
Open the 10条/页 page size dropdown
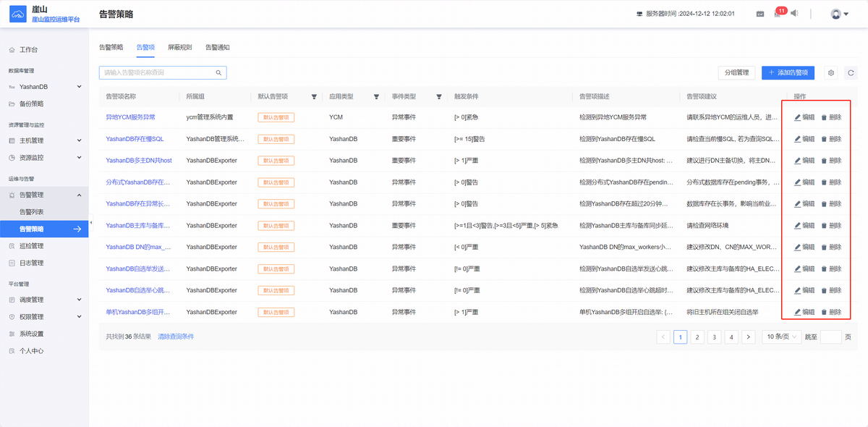[781, 337]
